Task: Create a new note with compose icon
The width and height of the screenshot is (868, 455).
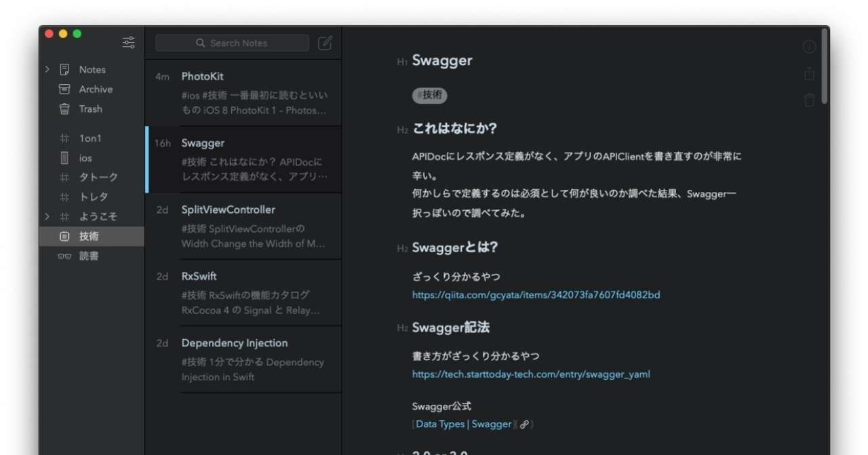Action: (325, 43)
